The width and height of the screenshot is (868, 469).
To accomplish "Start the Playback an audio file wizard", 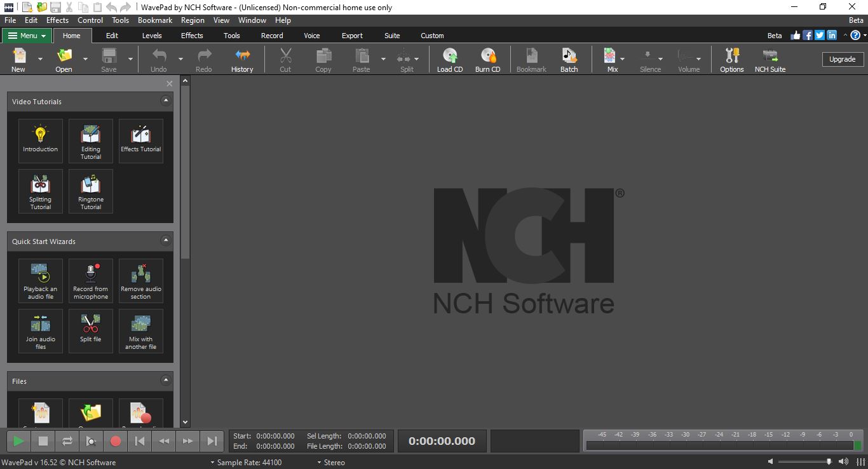I will tap(41, 281).
